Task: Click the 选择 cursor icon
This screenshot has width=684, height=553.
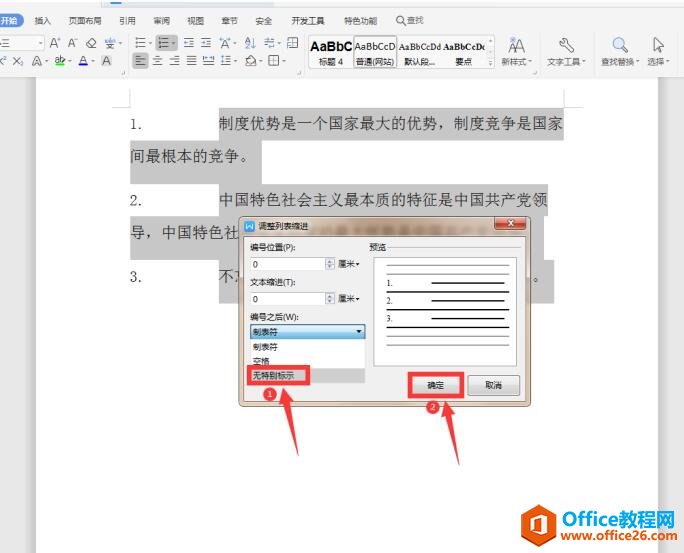Action: pyautogui.click(x=657, y=45)
